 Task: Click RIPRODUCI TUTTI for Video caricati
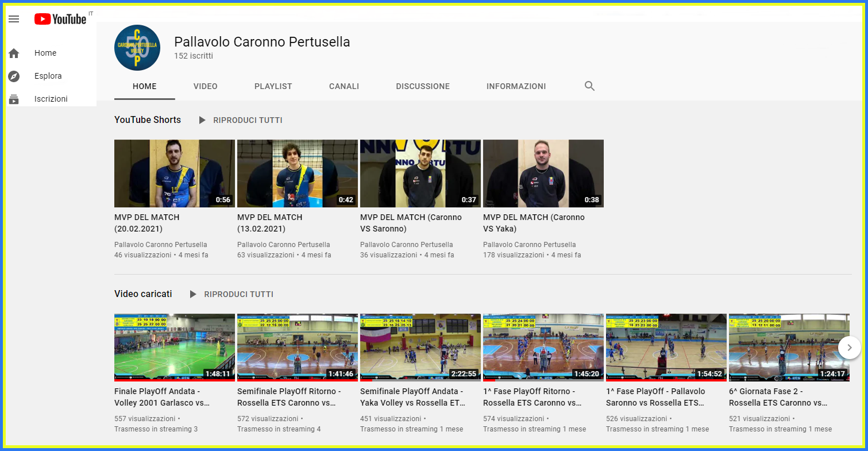(238, 294)
